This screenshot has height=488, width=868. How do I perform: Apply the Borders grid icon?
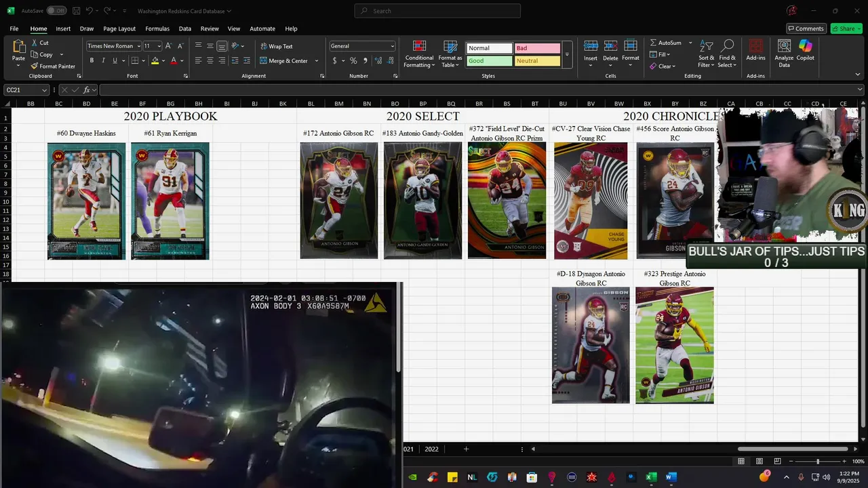pyautogui.click(x=134, y=60)
